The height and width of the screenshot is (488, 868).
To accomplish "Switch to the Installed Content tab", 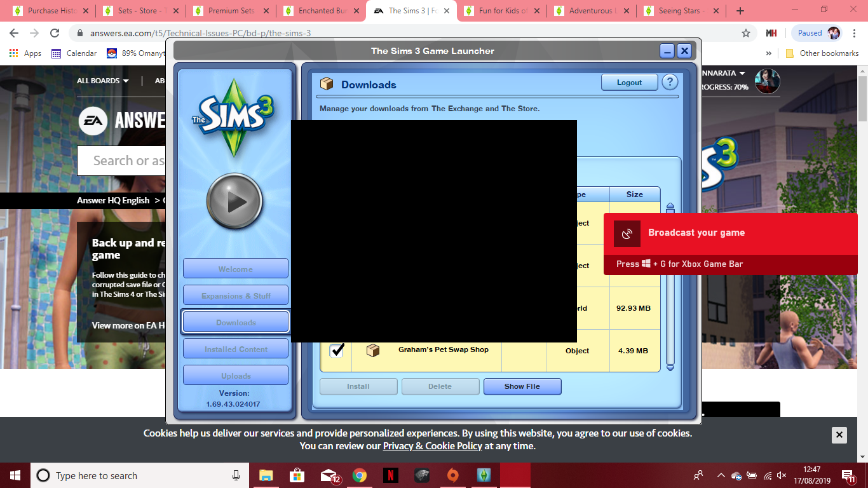I will coord(236,349).
